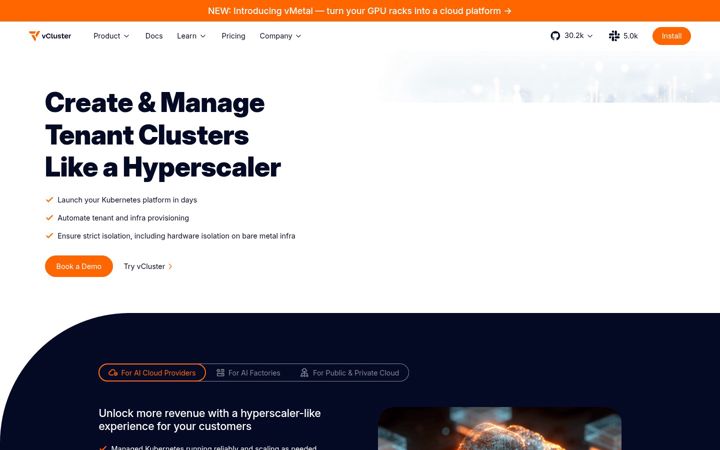Click 'Automate tenant and infra provisioning' text
The height and width of the screenshot is (450, 720).
click(x=123, y=218)
